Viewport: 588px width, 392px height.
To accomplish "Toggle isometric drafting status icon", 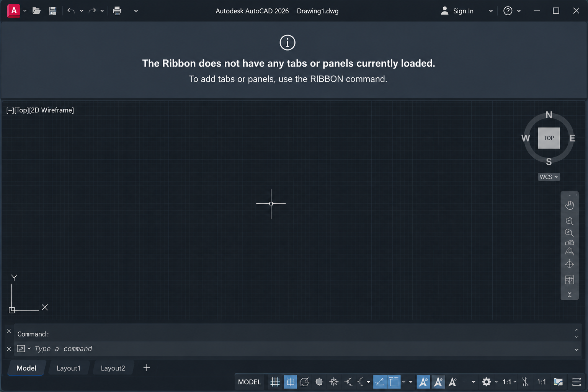I will [x=361, y=382].
